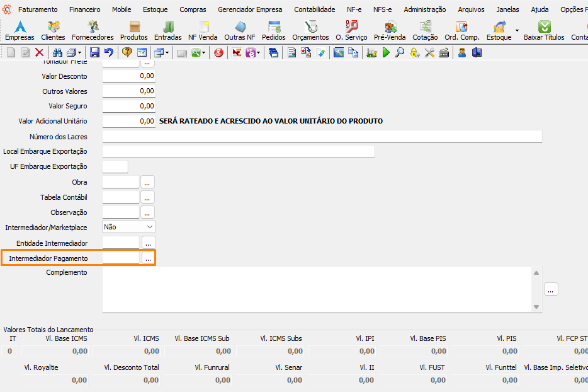588x392 pixels.
Task: Open the Janelas menu
Action: click(x=508, y=9)
